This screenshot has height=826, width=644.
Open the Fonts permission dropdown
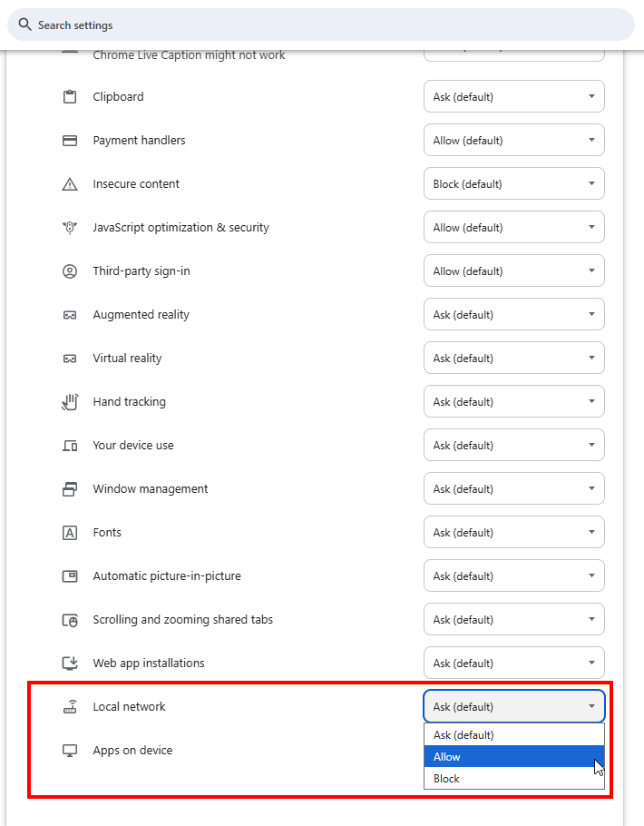point(514,532)
